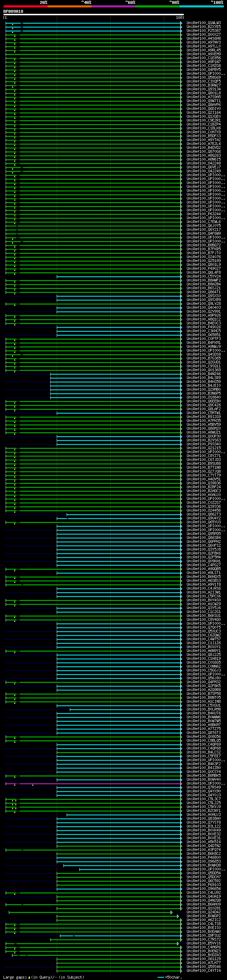227x980 pixels.
Task: Select label UniRef100_A7E2L4
Action: point(203,144)
